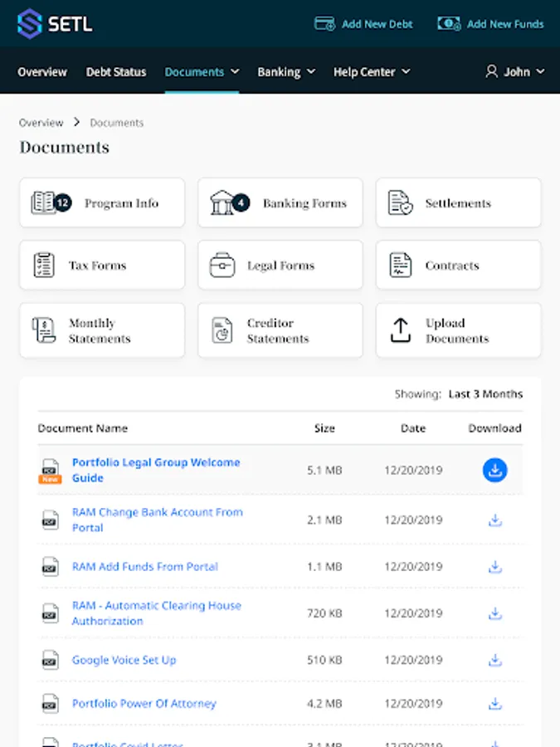Open the Contracts category card
This screenshot has width=560, height=747.
458,265
